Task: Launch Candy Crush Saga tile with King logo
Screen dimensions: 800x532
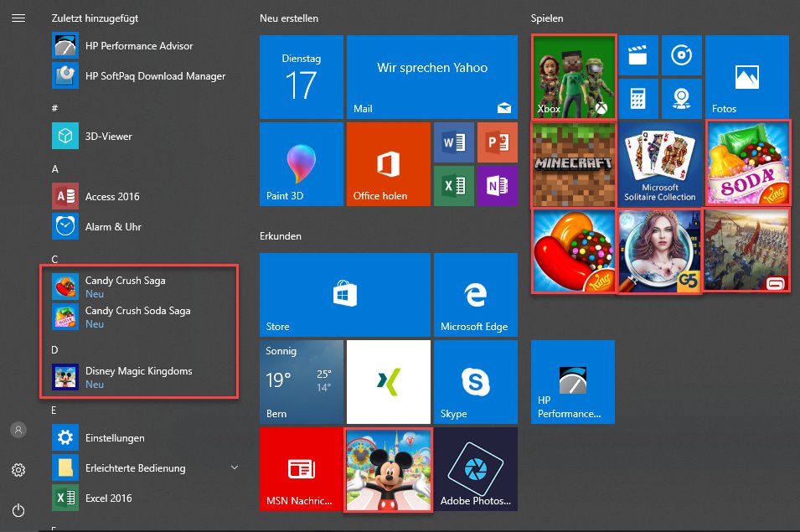Action: (x=574, y=251)
